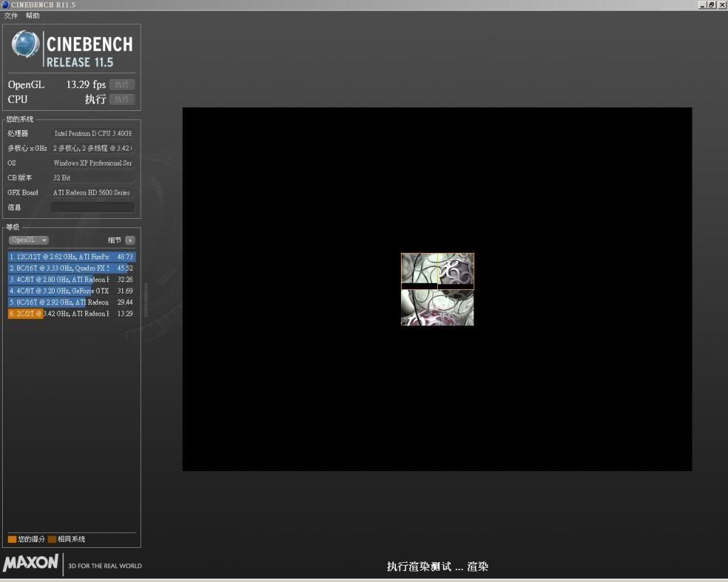Click the side panel resize grip handle
The width and height of the screenshot is (728, 582).
(146, 299)
